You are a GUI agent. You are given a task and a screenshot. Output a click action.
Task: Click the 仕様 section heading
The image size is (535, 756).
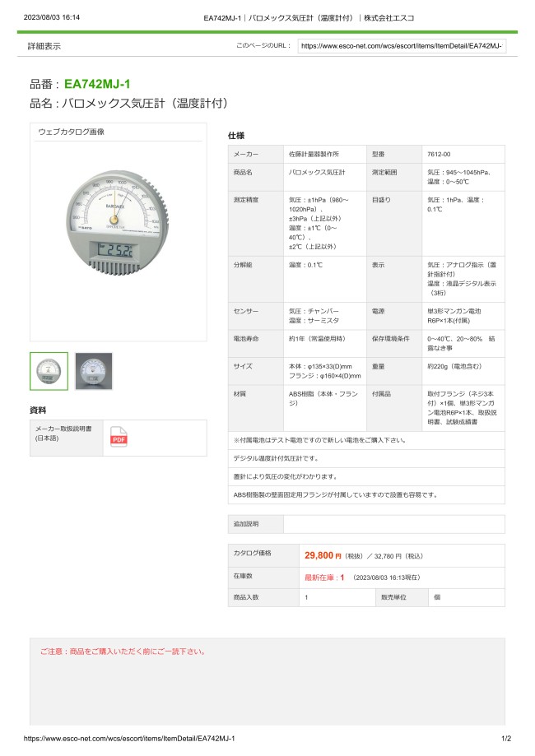click(235, 136)
